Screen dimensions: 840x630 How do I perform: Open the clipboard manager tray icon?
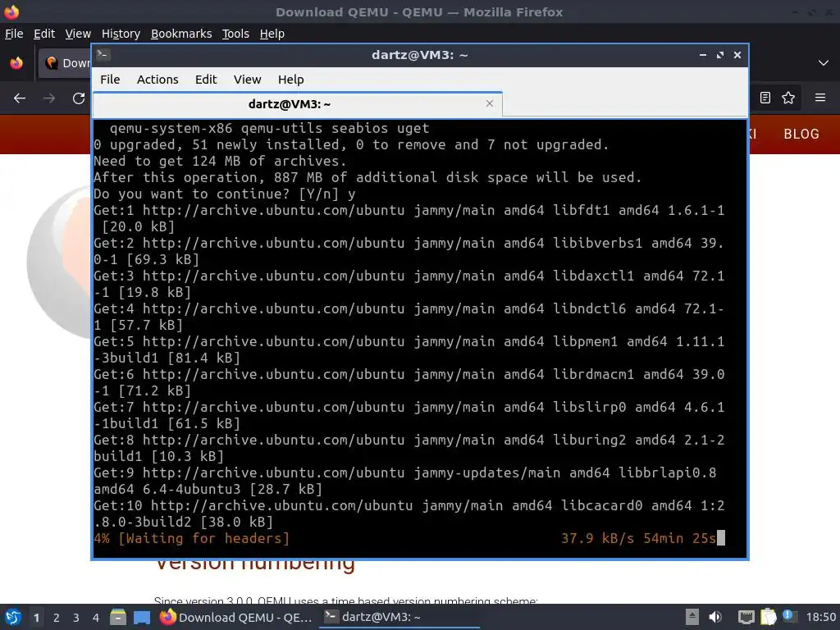click(768, 617)
